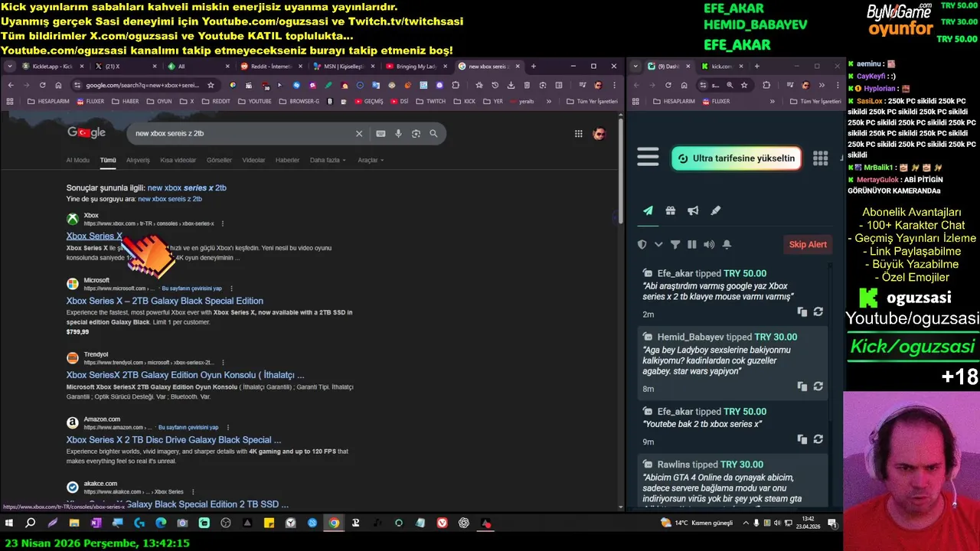Replay Efe_akar's klavye mouse tip alert

click(x=818, y=312)
